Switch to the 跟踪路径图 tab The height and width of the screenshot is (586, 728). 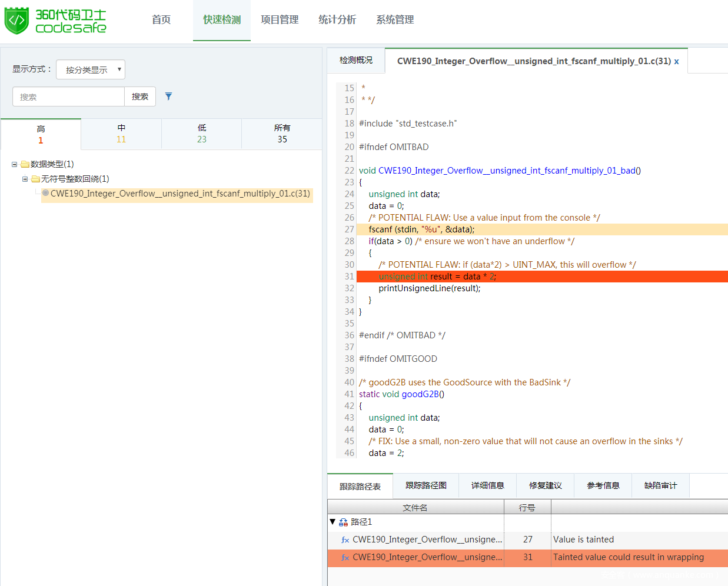point(426,486)
